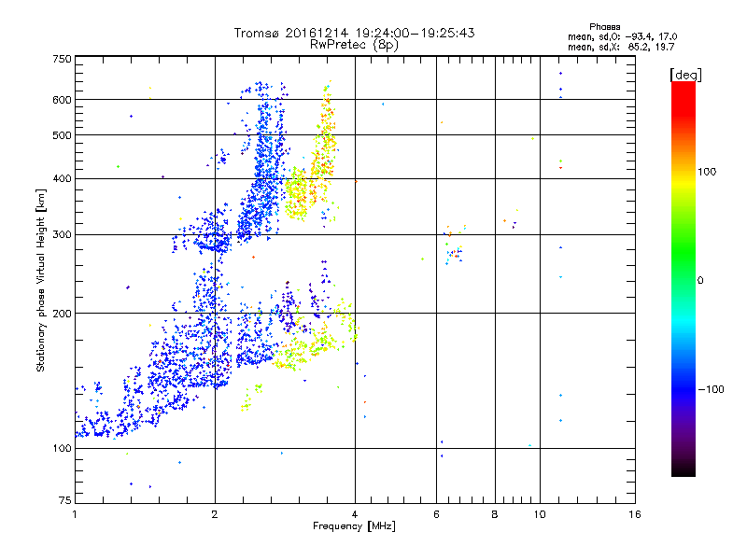Click the y-axis '300' tick label
The height and width of the screenshot is (560, 747).
click(62, 234)
